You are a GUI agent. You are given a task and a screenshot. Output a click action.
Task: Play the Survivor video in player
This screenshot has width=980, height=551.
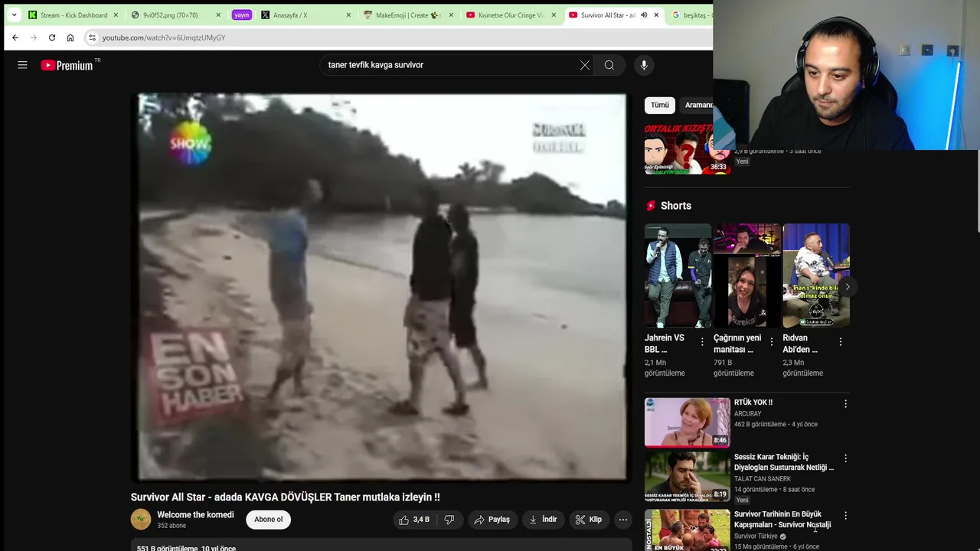point(382,287)
